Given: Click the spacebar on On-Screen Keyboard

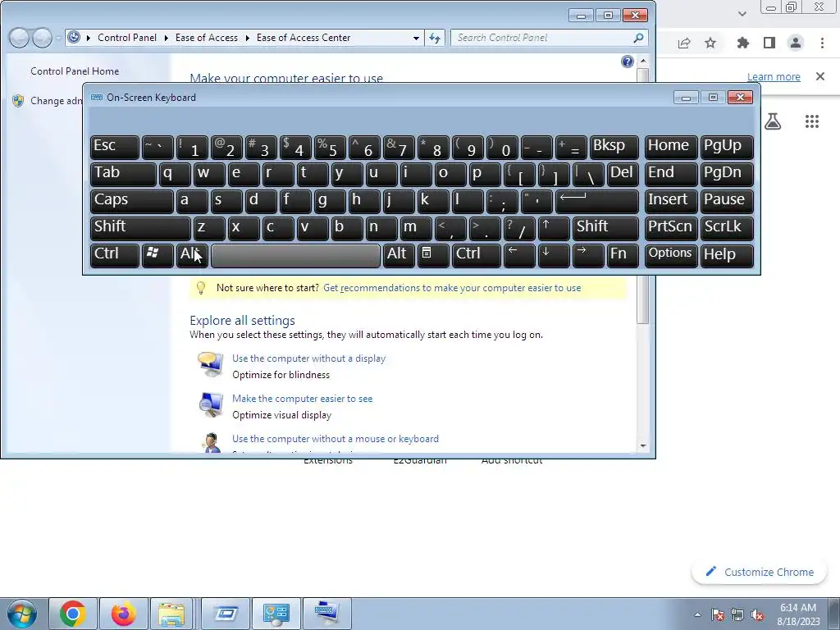Looking at the screenshot, I should [x=295, y=256].
